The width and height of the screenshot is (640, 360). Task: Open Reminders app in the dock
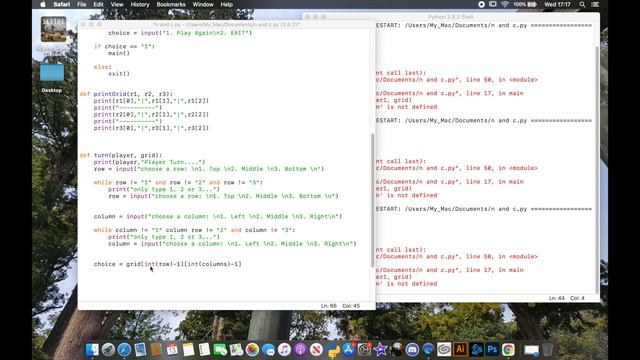coord(204,350)
